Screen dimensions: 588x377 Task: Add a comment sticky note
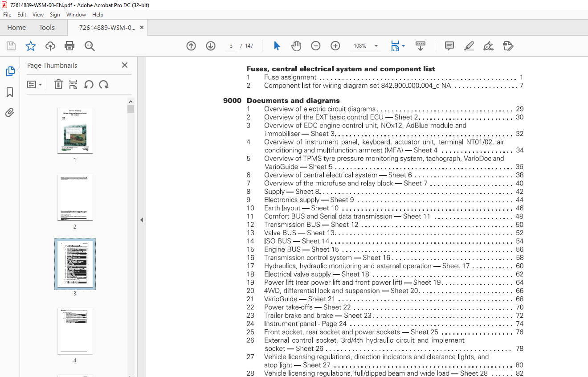coord(449,46)
